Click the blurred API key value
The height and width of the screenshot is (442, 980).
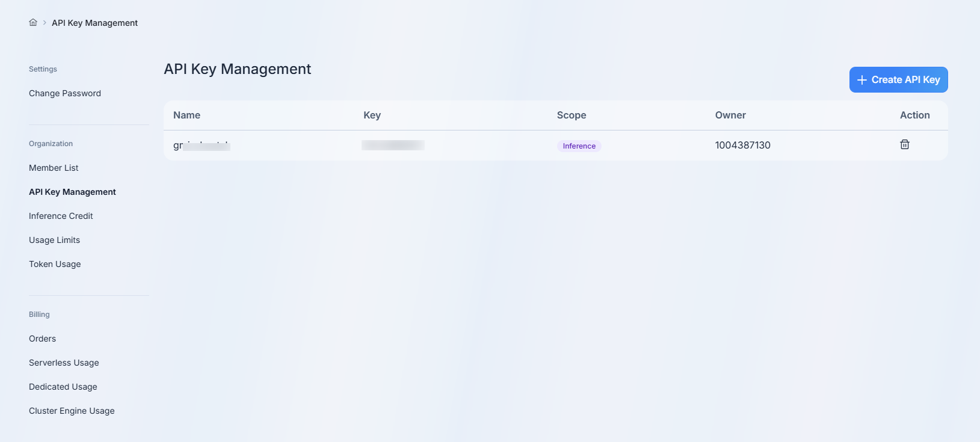coord(393,145)
